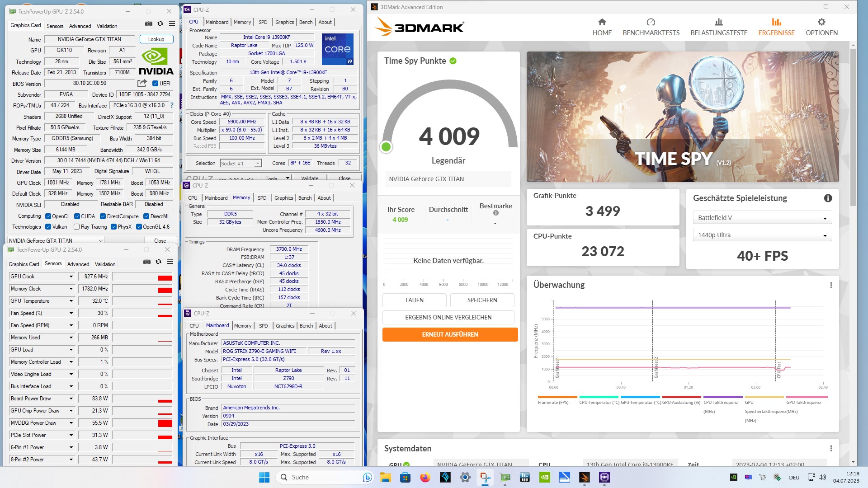Click green score marker on Time Spy gauge

point(386,147)
